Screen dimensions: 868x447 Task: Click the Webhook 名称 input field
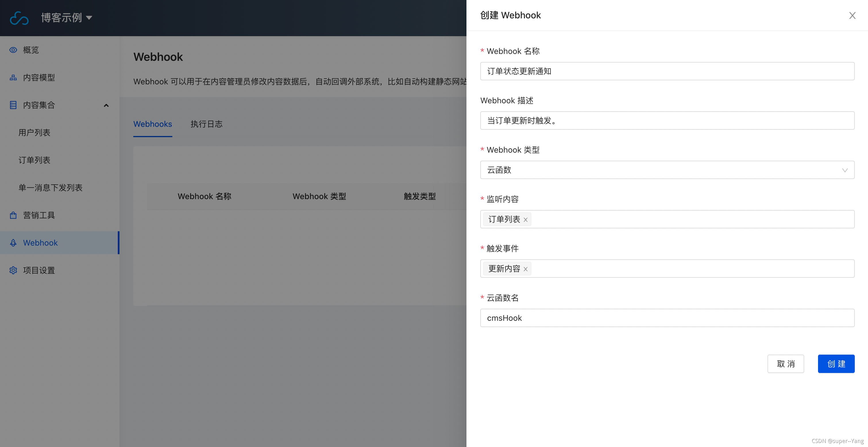[667, 71]
